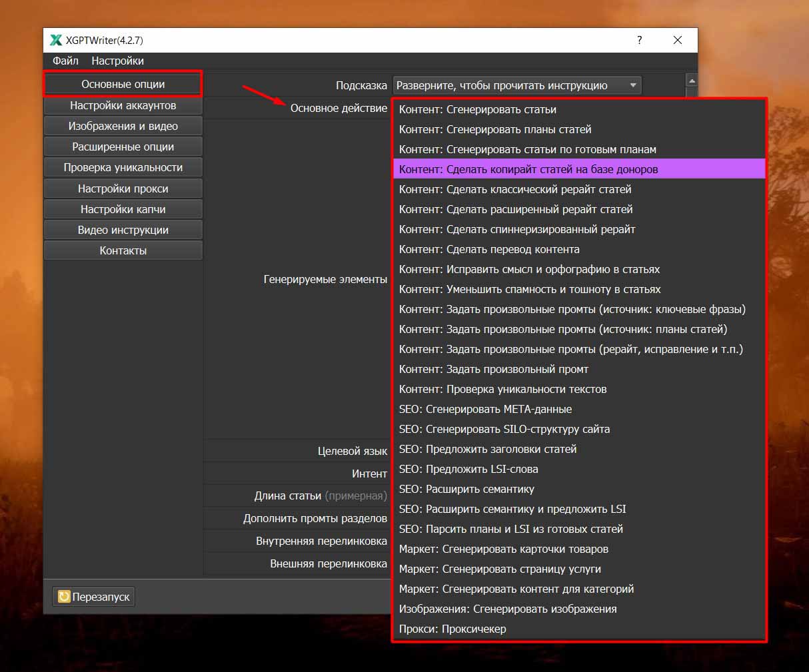Switch to Изображения и видео section
The width and height of the screenshot is (809, 672).
click(123, 126)
